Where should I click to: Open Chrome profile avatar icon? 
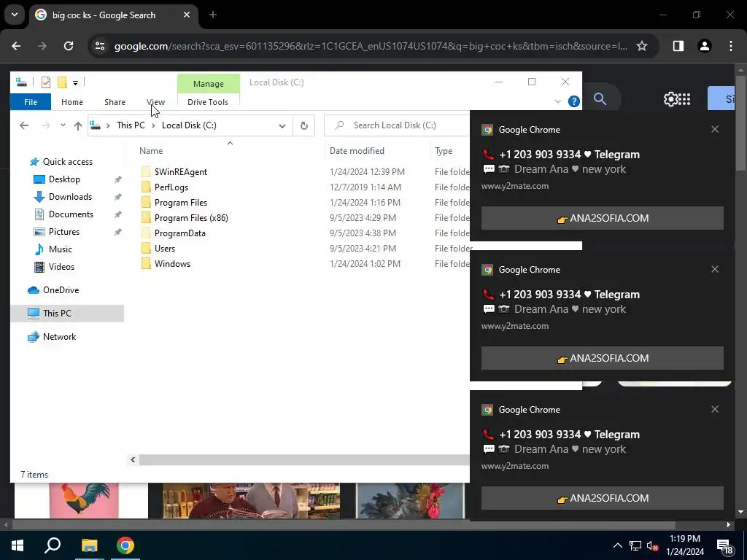click(x=704, y=46)
